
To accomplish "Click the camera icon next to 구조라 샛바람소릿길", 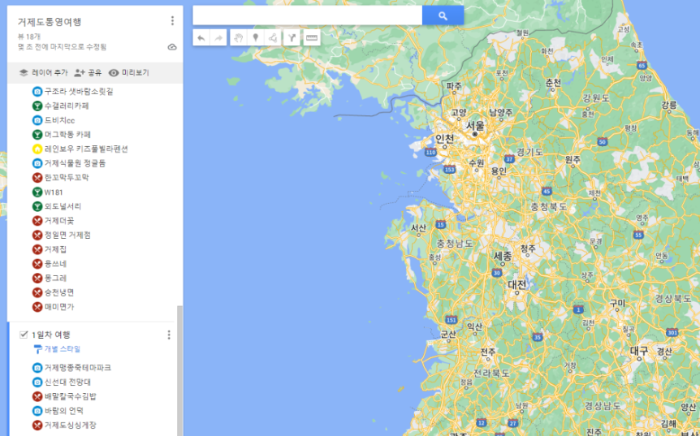I will (38, 91).
